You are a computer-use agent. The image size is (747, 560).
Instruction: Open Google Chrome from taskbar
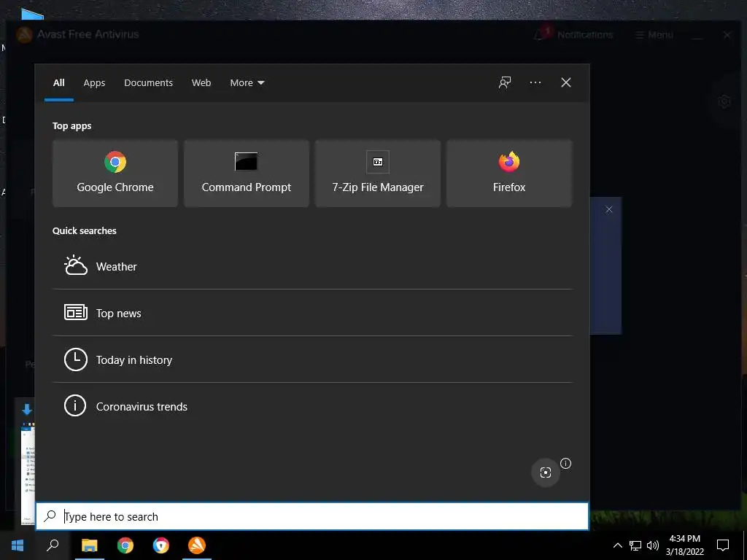(x=125, y=545)
